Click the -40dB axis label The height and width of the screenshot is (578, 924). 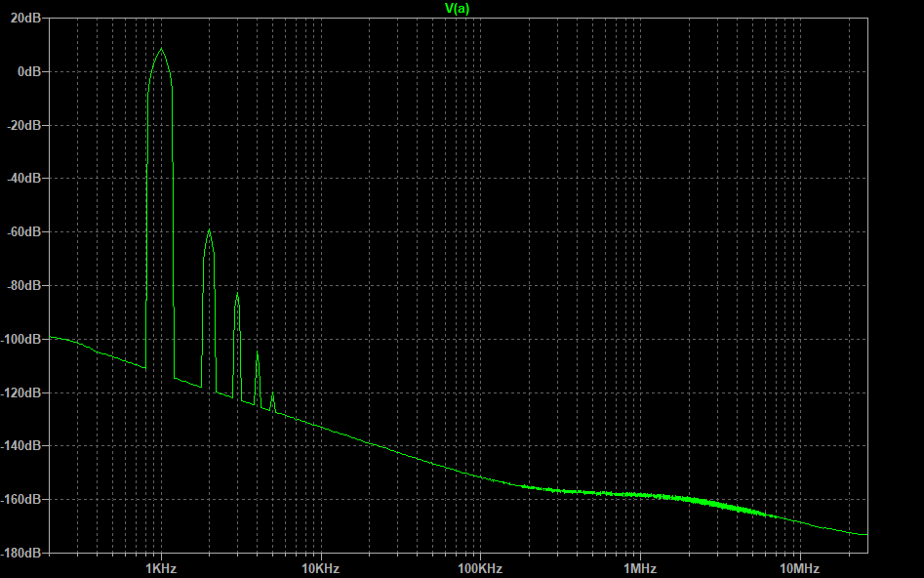[x=25, y=178]
